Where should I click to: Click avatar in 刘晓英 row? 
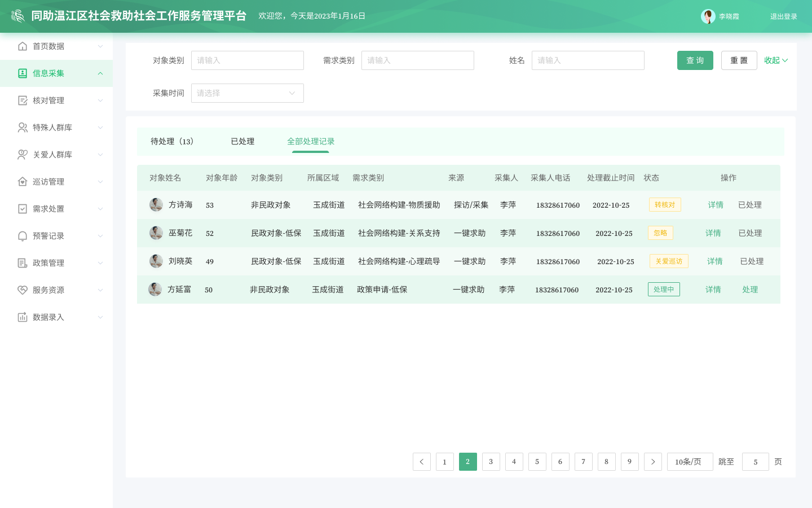156,261
